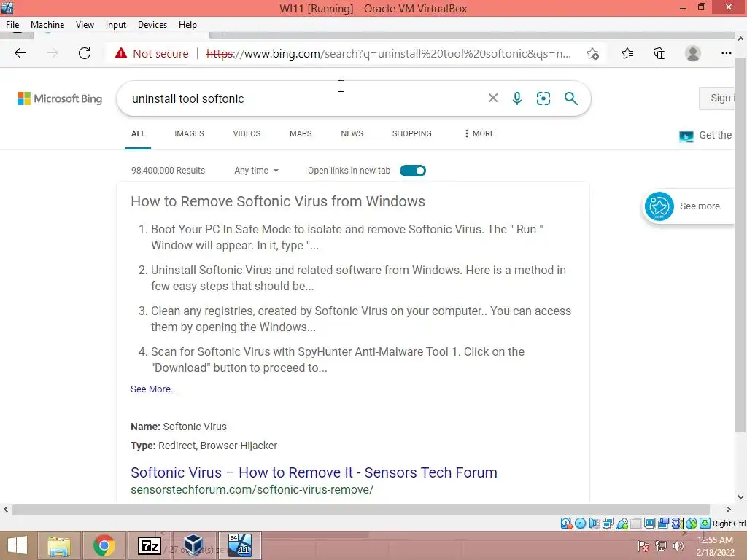Open the browser Favorites list
This screenshot has height=560, width=747.
pos(627,54)
